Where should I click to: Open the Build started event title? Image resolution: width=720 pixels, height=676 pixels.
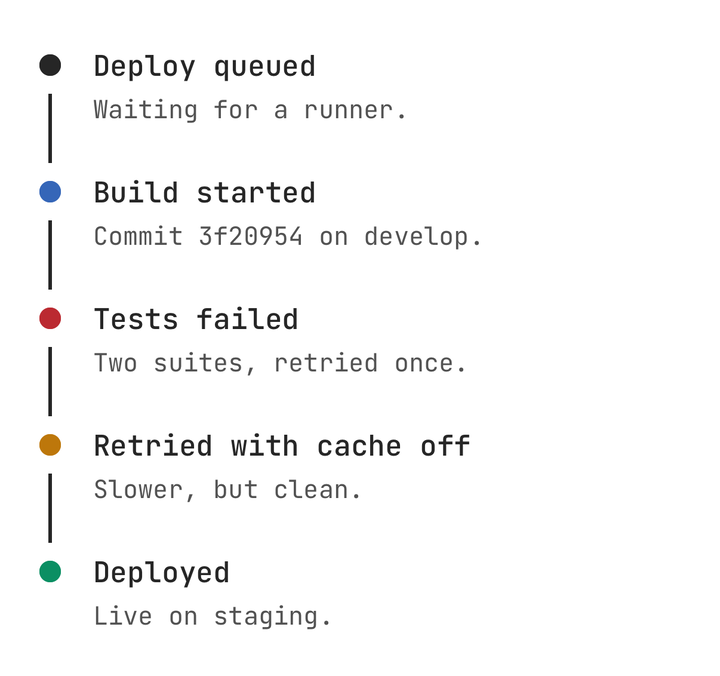204,192
